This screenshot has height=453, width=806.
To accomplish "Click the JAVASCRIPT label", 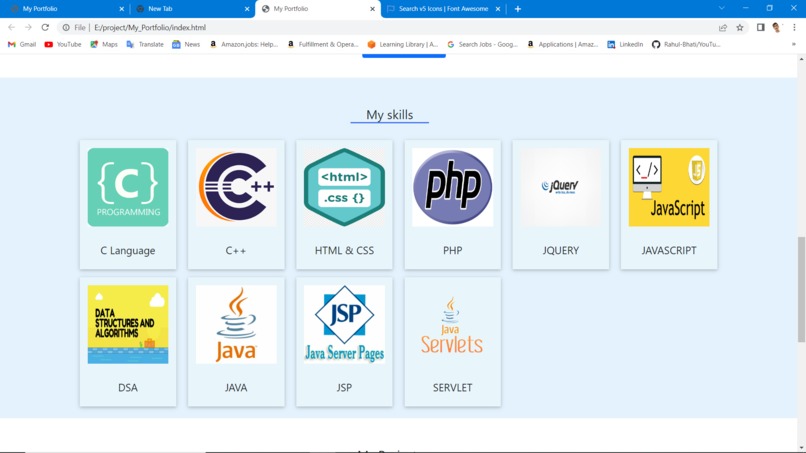I will coord(669,250).
